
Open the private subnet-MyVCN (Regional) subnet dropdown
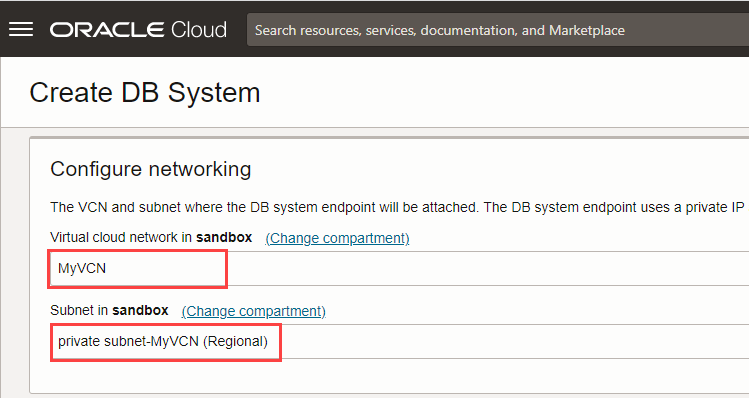[x=399, y=342]
